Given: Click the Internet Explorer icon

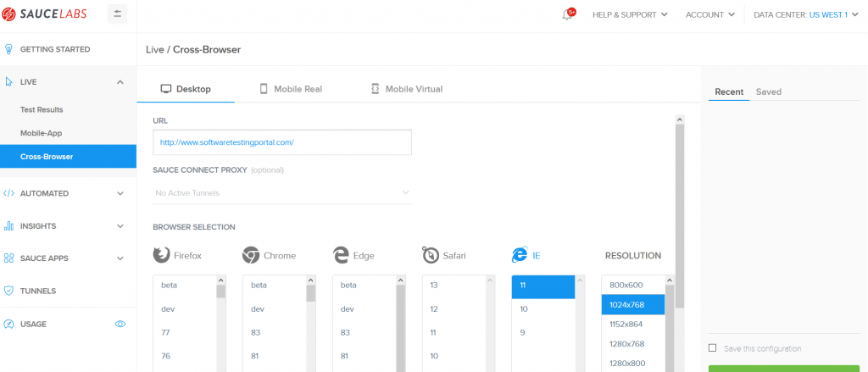Looking at the screenshot, I should pyautogui.click(x=520, y=255).
